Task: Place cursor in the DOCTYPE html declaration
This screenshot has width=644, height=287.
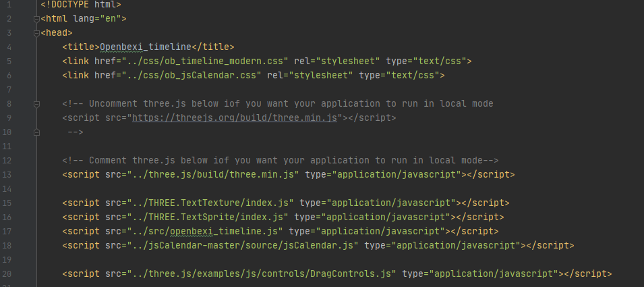Action: point(81,5)
